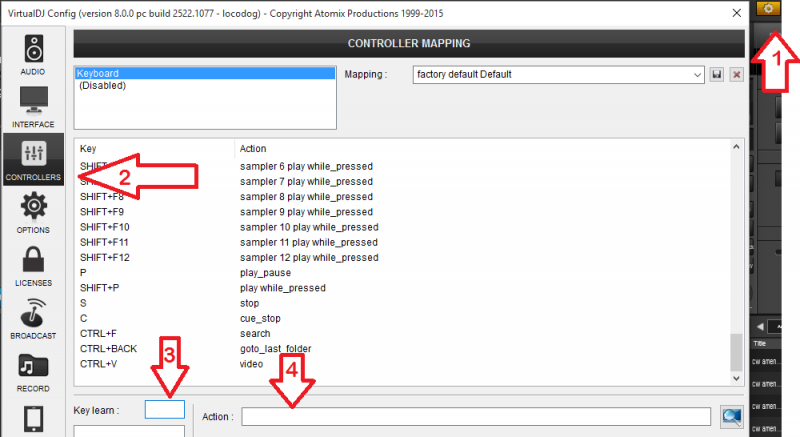The image size is (800, 437).
Task: Click the 'video' action text
Action: 252,364
